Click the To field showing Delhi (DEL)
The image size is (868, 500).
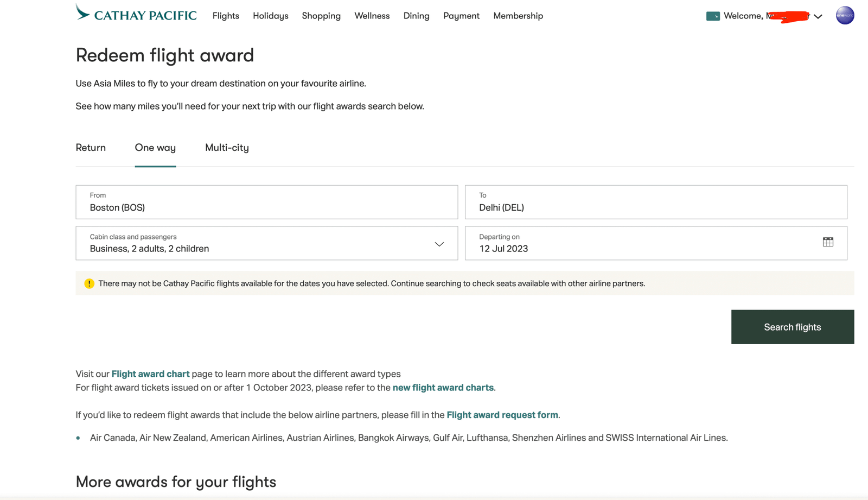click(x=655, y=202)
